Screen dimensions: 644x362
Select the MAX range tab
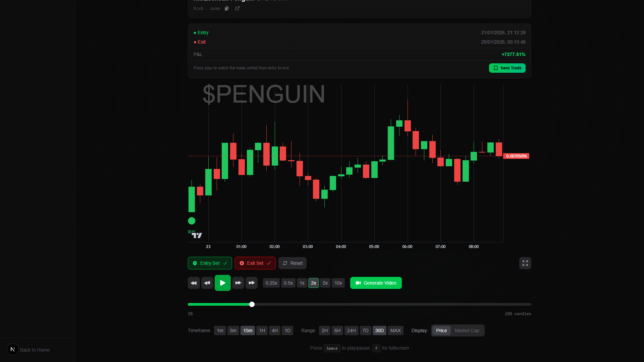(x=395, y=330)
